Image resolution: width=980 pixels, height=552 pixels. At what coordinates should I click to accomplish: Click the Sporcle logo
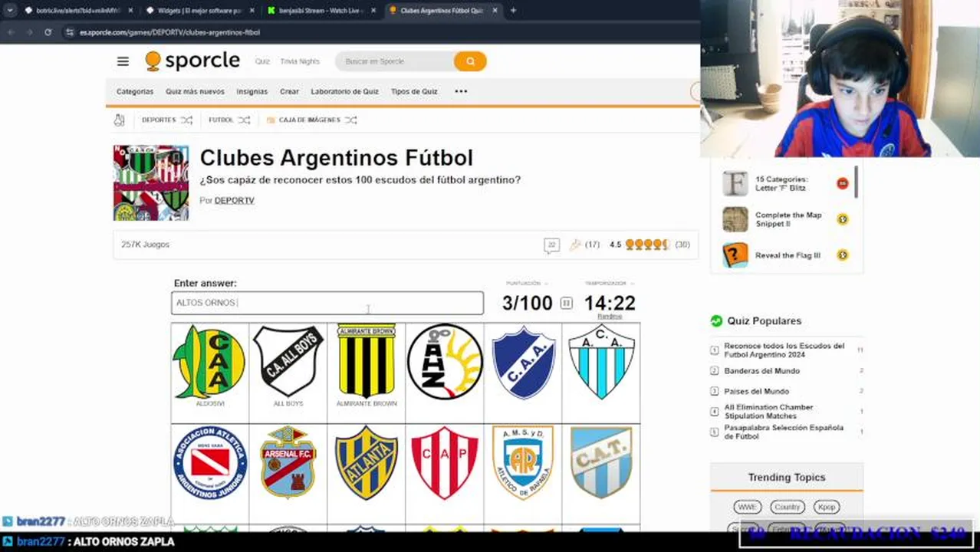click(x=192, y=61)
